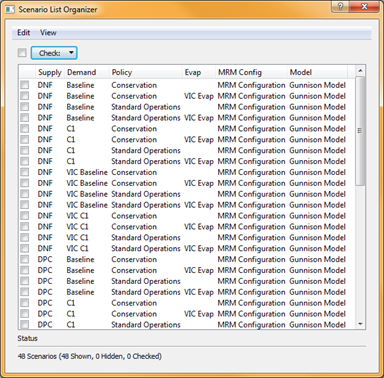This screenshot has width=384, height=378.
Task: Click 'VIC Evap' in DPC C1 Conservation row
Action: click(199, 314)
